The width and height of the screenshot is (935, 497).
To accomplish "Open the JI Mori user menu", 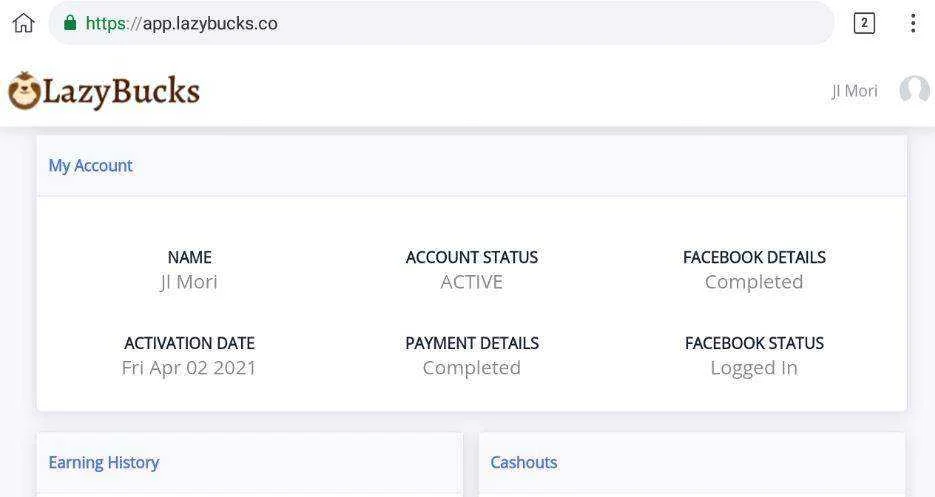I will (x=854, y=91).
